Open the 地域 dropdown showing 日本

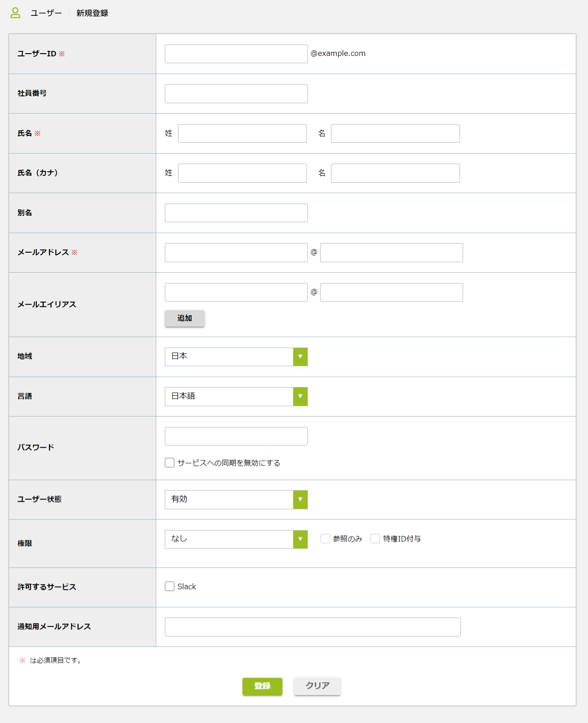[x=236, y=357]
